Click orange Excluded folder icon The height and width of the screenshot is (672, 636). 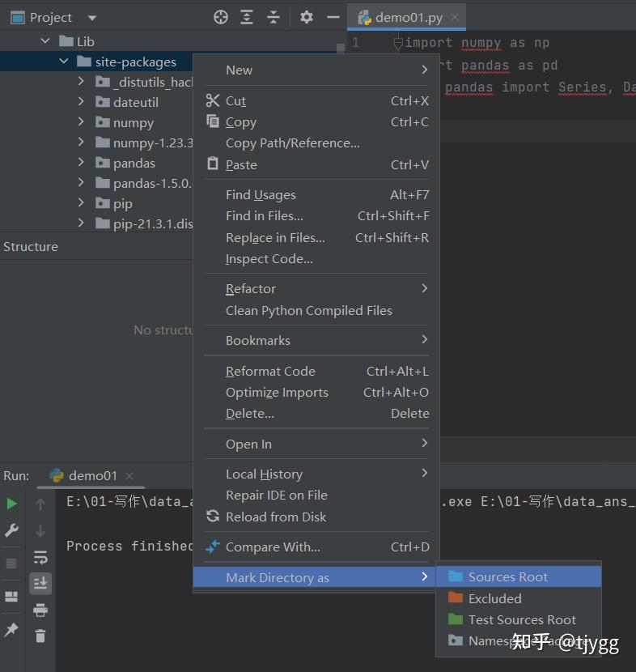pyautogui.click(x=456, y=597)
